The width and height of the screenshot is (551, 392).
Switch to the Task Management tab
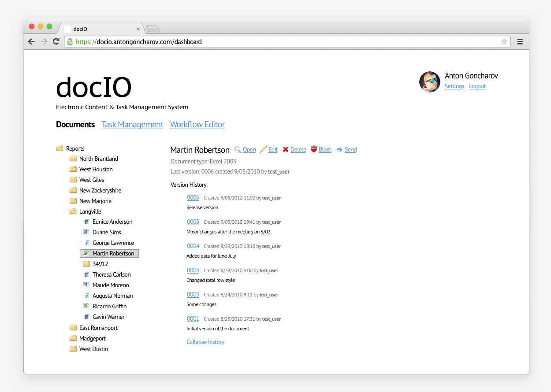coord(132,125)
